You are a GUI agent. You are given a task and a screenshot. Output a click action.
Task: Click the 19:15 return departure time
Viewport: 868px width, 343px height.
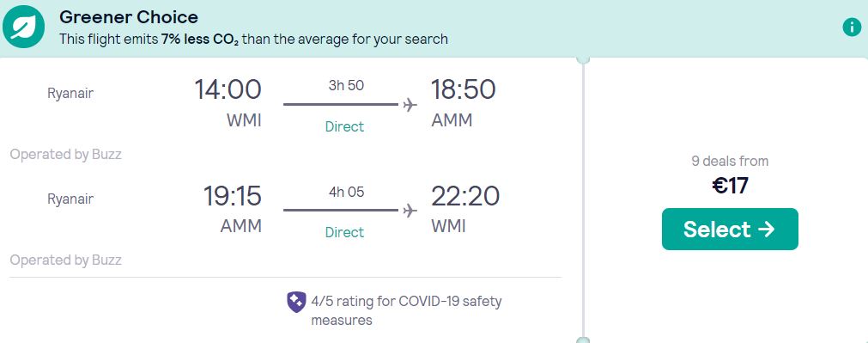pos(232,196)
